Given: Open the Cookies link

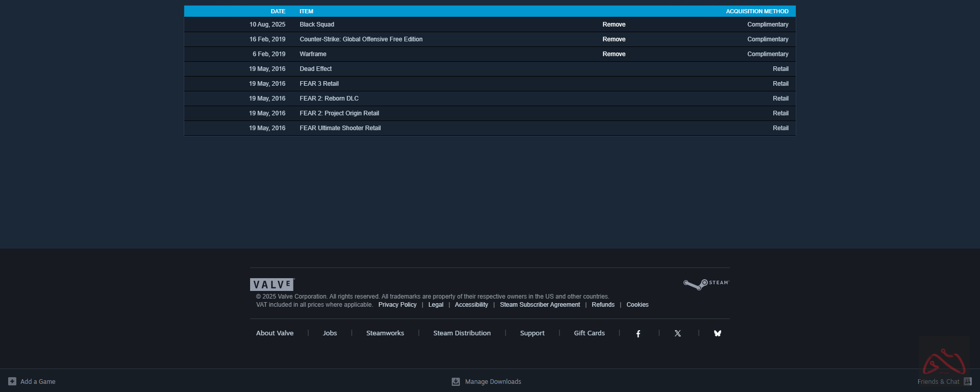Looking at the screenshot, I should (638, 305).
